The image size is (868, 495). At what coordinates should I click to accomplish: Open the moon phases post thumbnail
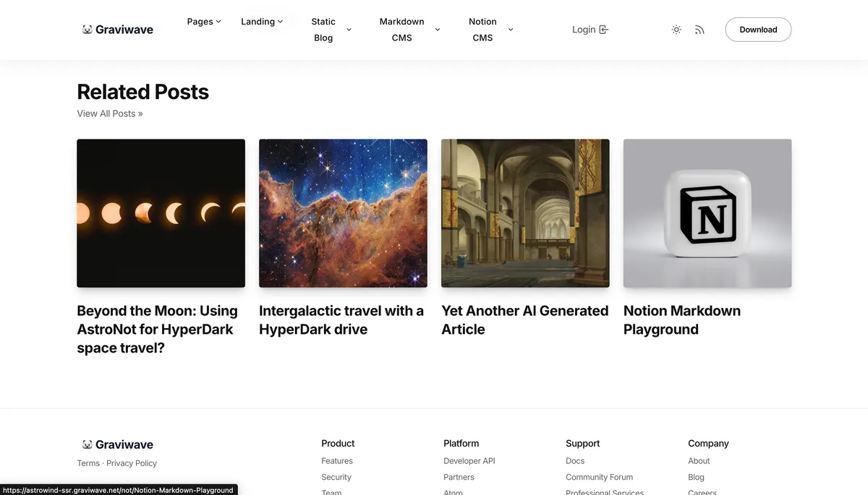[x=161, y=213]
